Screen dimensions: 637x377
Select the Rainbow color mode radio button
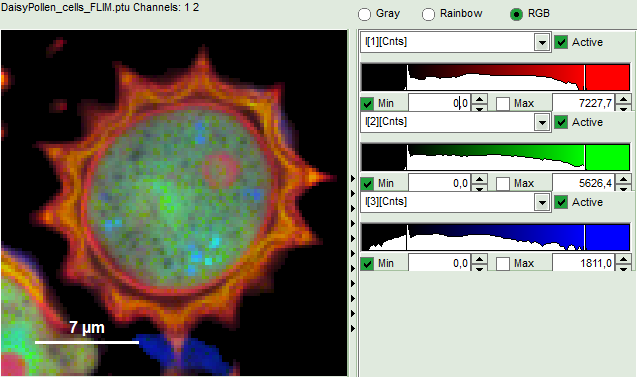pyautogui.click(x=428, y=14)
